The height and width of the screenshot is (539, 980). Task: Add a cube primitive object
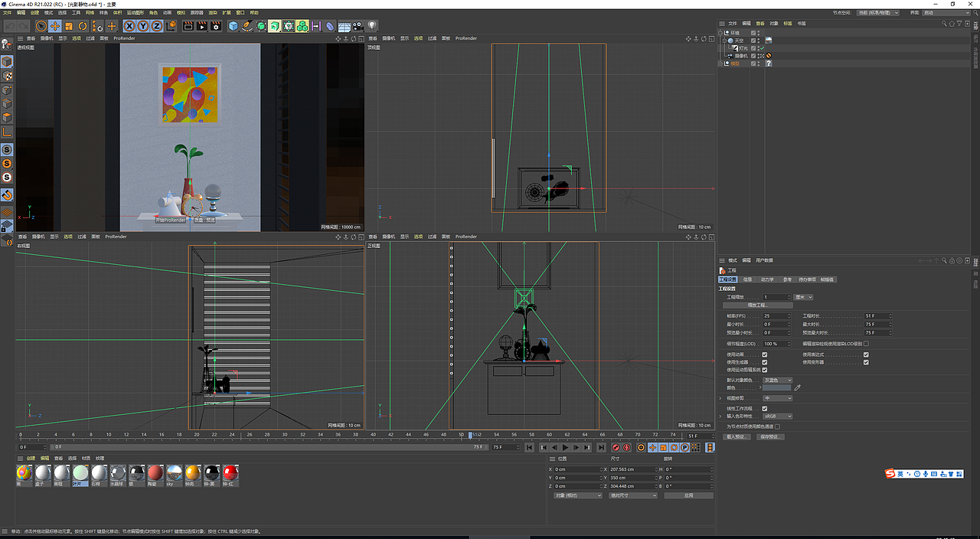[x=234, y=26]
